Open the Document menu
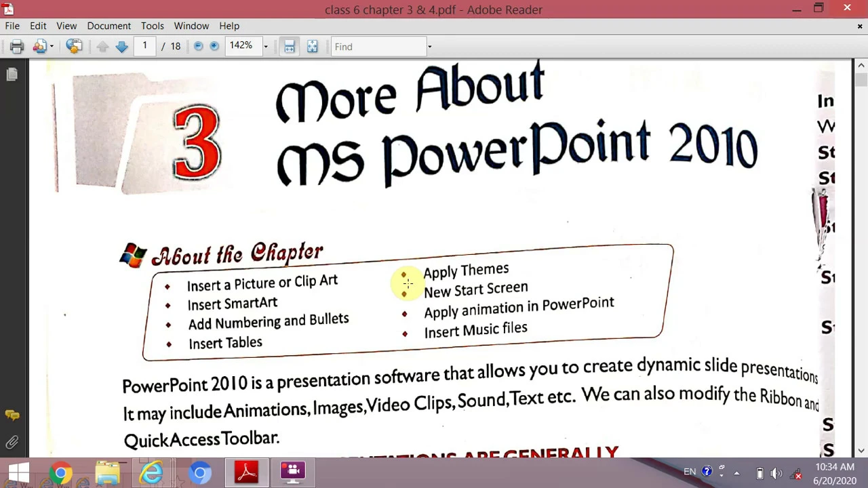868x488 pixels. pyautogui.click(x=108, y=26)
